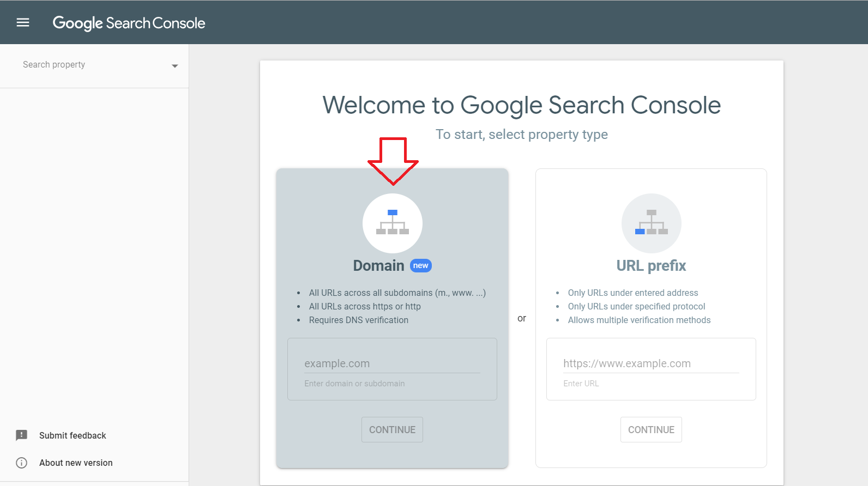Select the Domain sitemap circle icon
The width and height of the screenshot is (868, 486).
(x=393, y=223)
